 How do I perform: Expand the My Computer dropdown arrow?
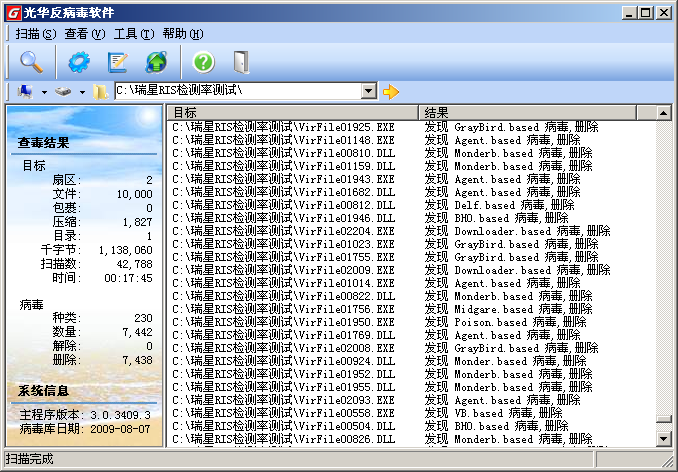[45, 92]
